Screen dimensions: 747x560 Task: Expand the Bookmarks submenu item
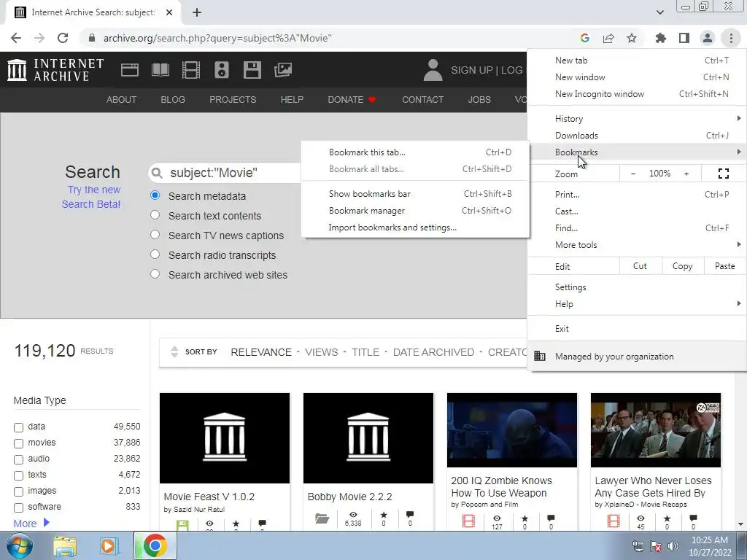tap(636, 152)
